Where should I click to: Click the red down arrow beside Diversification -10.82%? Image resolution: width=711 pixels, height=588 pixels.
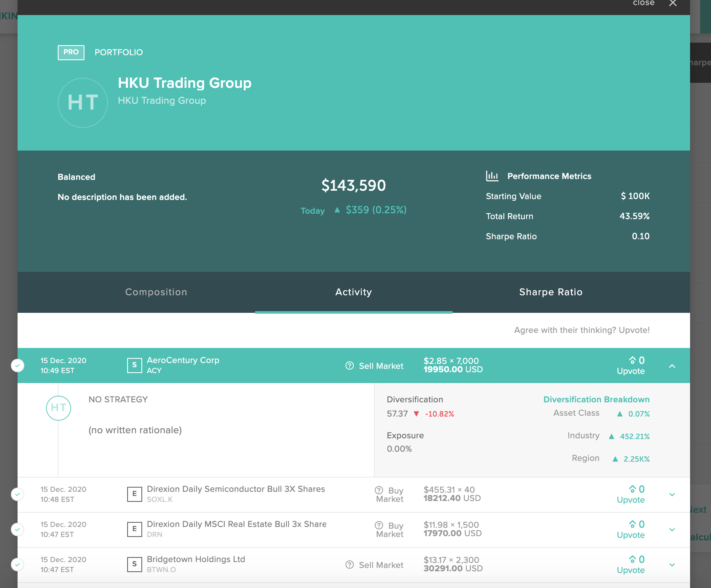[416, 414]
